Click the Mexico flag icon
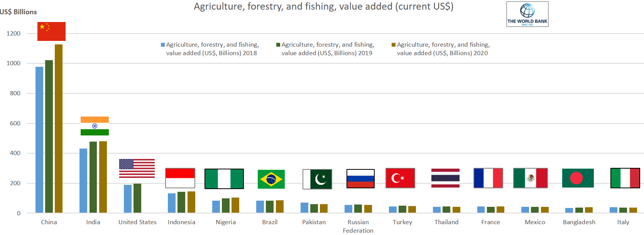Viewport: 644px width, 235px height. click(x=530, y=178)
